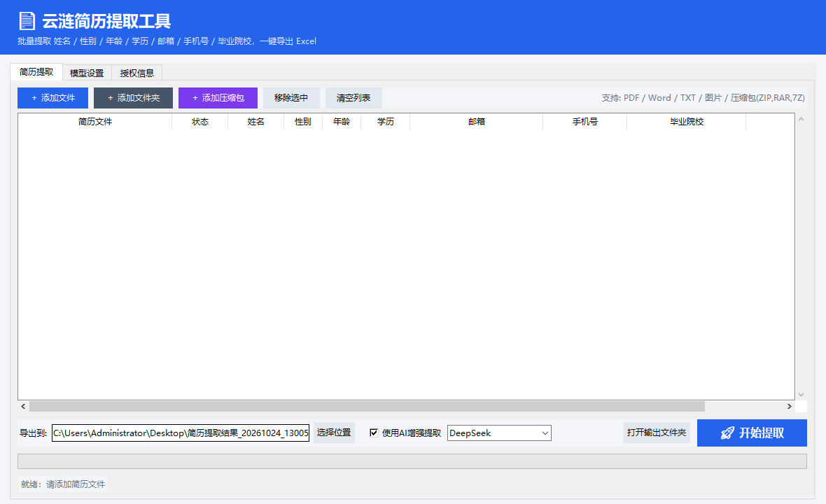This screenshot has width=826, height=504.
Task: Click the 导出到 label
Action: pyautogui.click(x=34, y=433)
